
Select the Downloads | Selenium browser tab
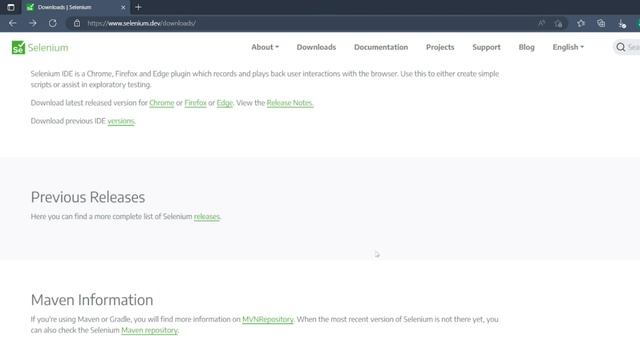76,7
